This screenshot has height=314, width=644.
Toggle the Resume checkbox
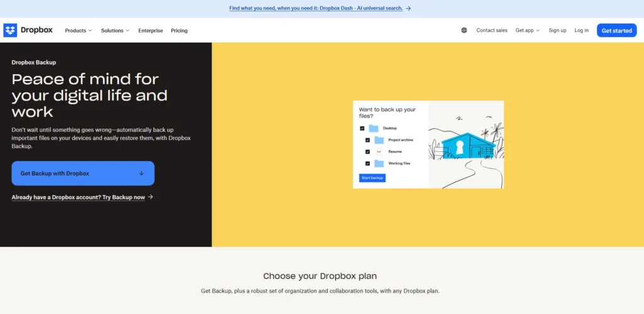(367, 152)
